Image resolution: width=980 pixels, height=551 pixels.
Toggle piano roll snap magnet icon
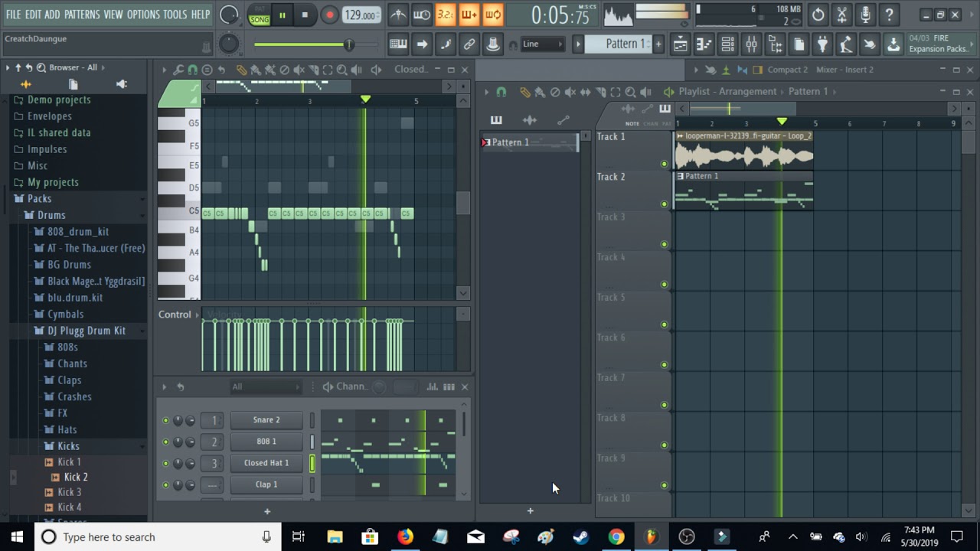(193, 70)
